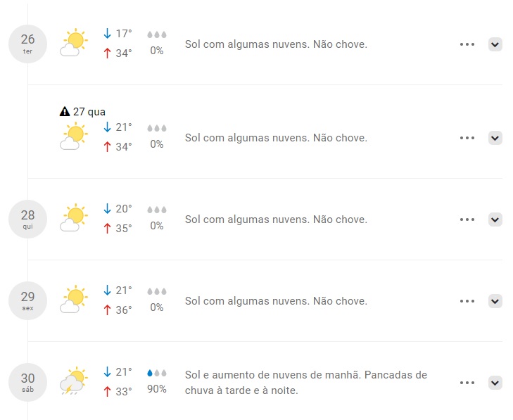This screenshot has height=420, width=513.
Task: Click the warning icon beside 27 qua
Action: (65, 111)
